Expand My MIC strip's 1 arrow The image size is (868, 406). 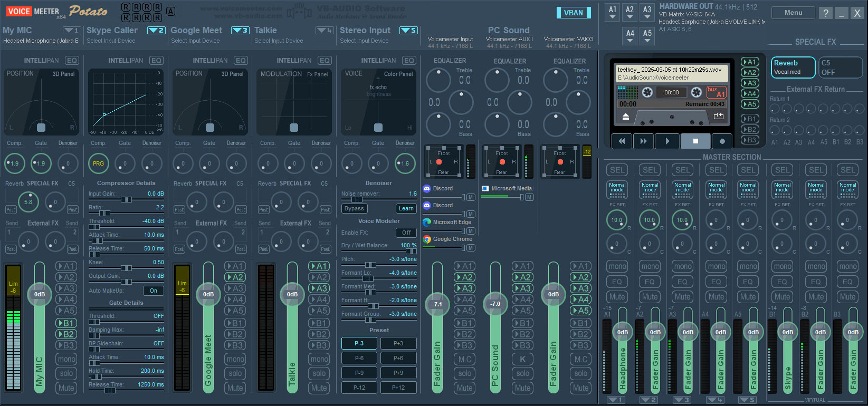72,31
